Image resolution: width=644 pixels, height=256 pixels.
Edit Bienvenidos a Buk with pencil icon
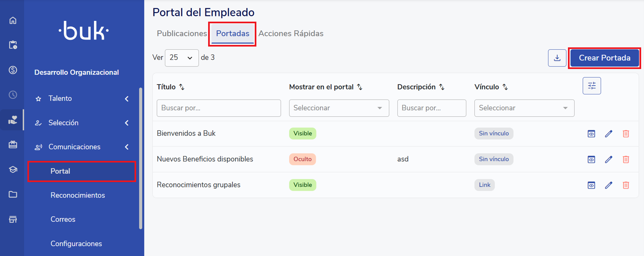pos(608,134)
